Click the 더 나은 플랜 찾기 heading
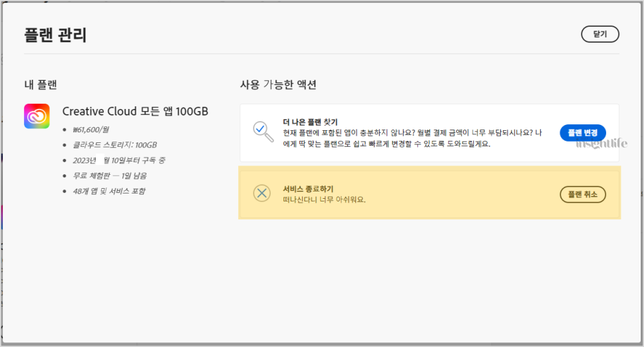Viewport: 644px width, 347px height. pos(310,122)
